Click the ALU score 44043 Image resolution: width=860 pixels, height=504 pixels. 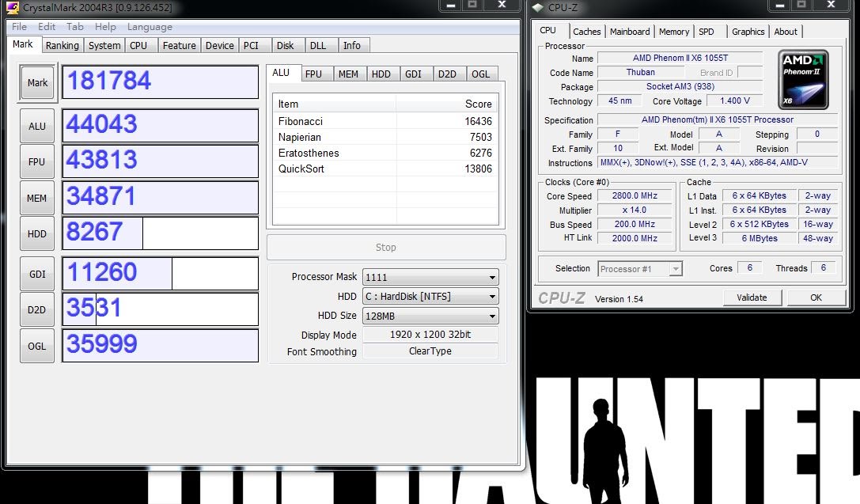pyautogui.click(x=160, y=126)
